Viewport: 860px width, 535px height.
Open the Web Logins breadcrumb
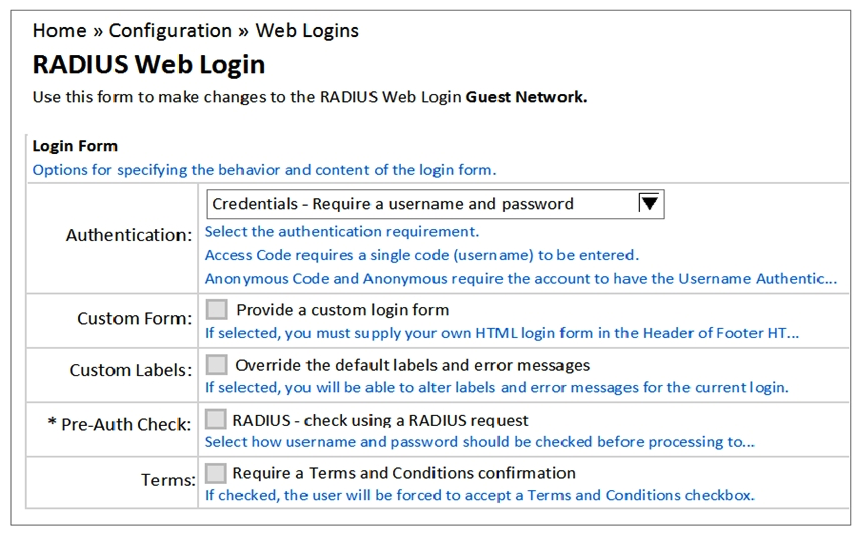click(307, 31)
